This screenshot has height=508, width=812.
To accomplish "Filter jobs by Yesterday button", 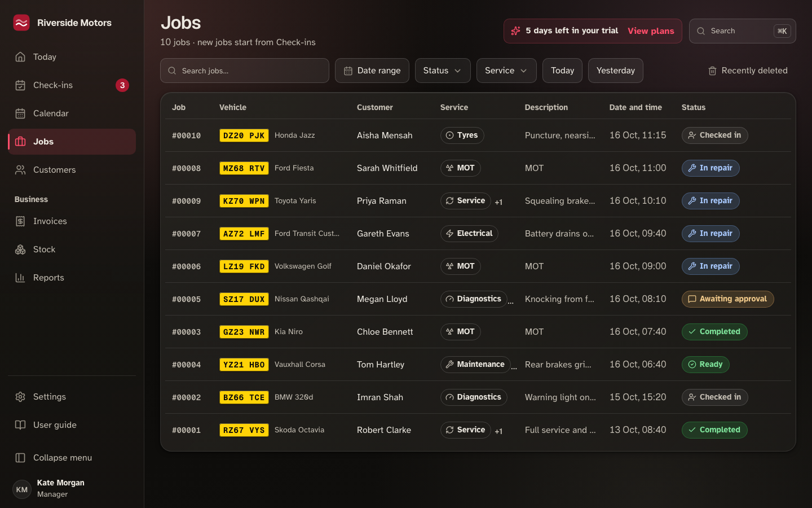I will (616, 71).
